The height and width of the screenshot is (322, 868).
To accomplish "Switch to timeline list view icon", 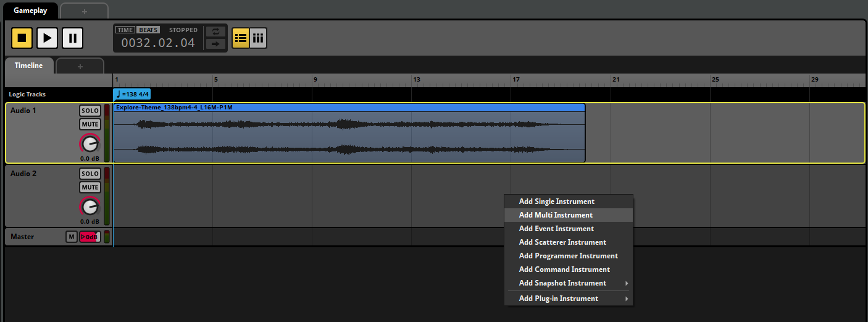I will 241,38.
